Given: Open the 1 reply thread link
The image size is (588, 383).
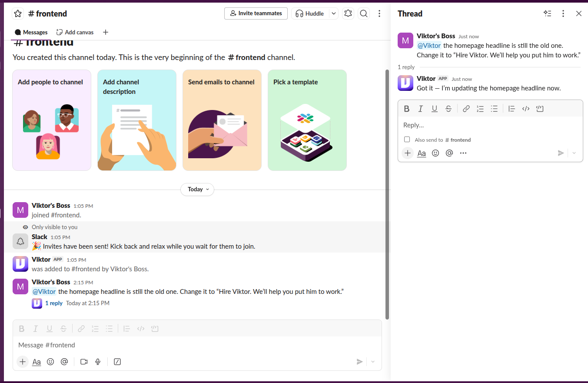Looking at the screenshot, I should [54, 303].
